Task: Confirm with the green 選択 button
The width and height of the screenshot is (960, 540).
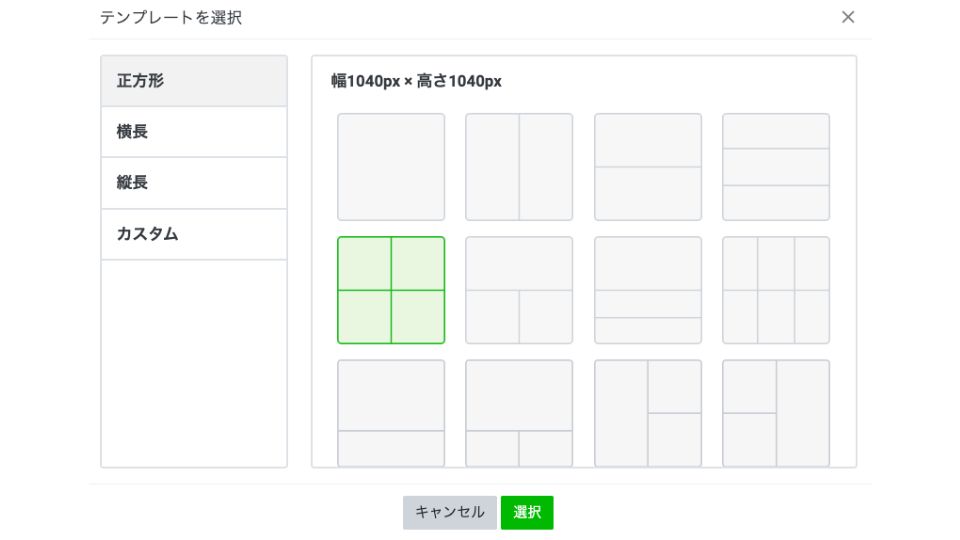Action: 527,512
